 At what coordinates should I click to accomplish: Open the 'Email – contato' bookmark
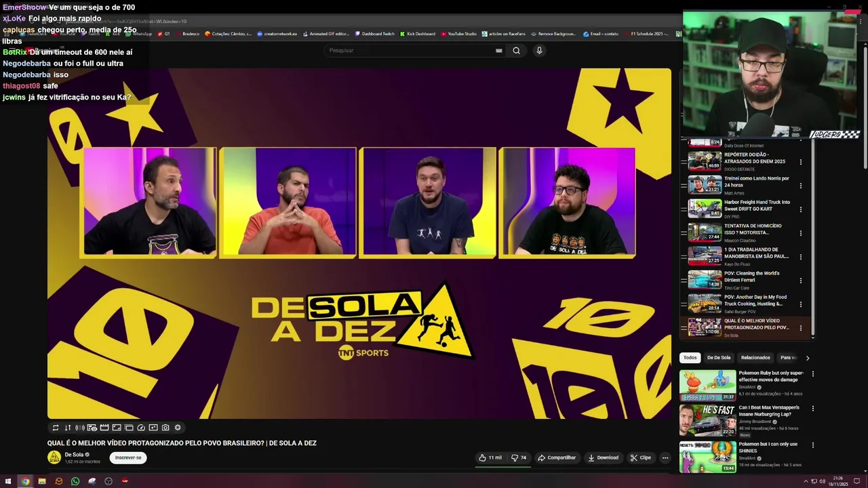600,34
